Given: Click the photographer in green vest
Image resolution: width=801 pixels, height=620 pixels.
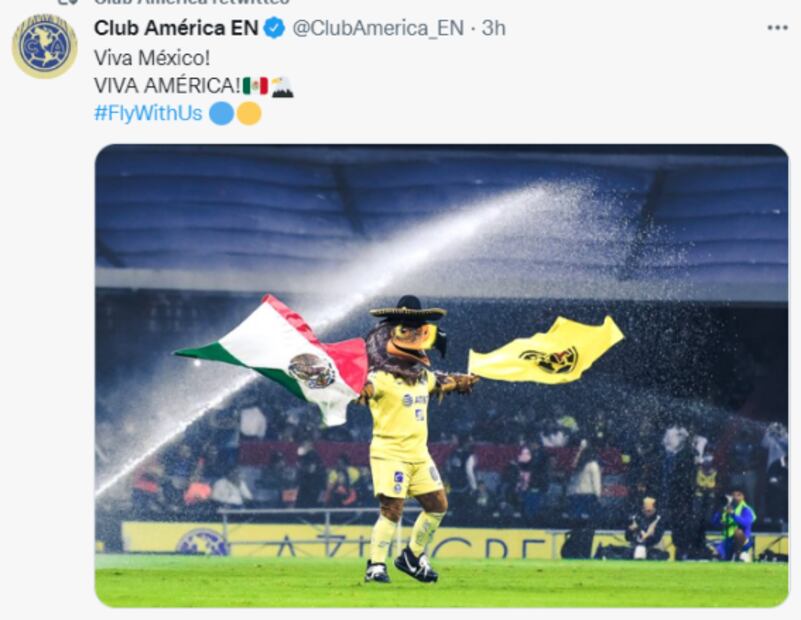Looking at the screenshot, I should pos(735,526).
